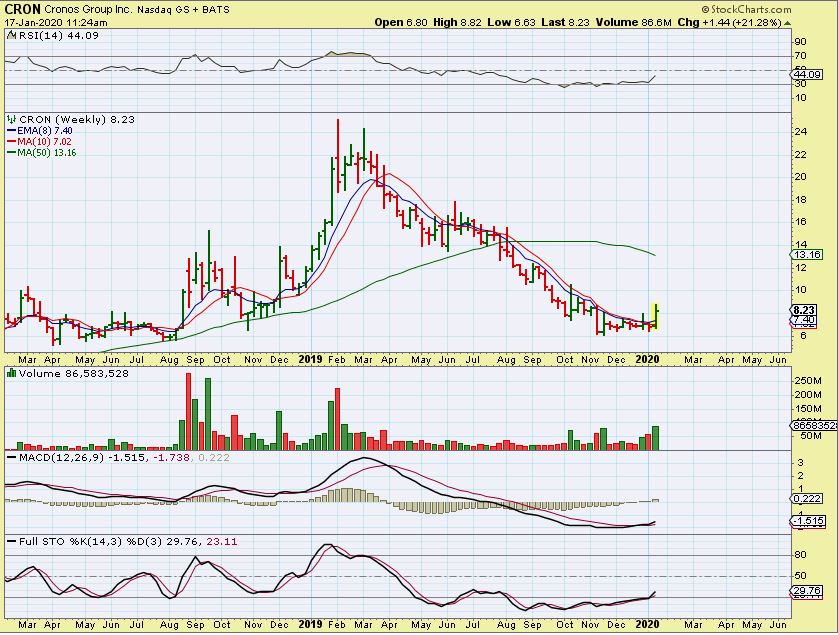Click the green up-arrow after Chg +21.28%
Viewport: 838px width, 635px height.
pos(787,23)
